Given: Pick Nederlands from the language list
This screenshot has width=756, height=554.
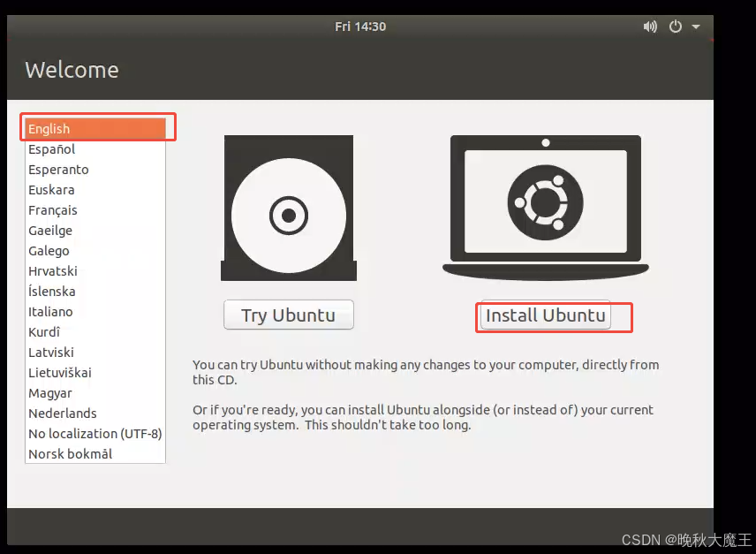Looking at the screenshot, I should (95, 414).
